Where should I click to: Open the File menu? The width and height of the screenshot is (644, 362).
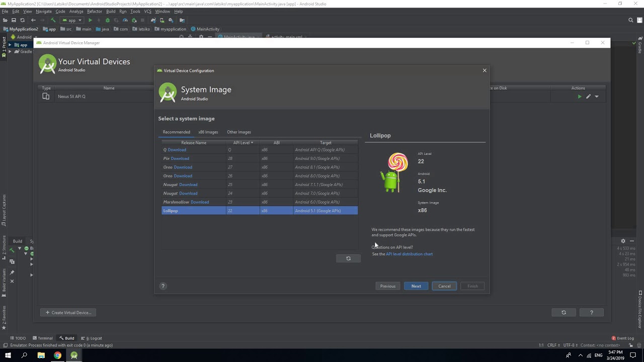5,11
